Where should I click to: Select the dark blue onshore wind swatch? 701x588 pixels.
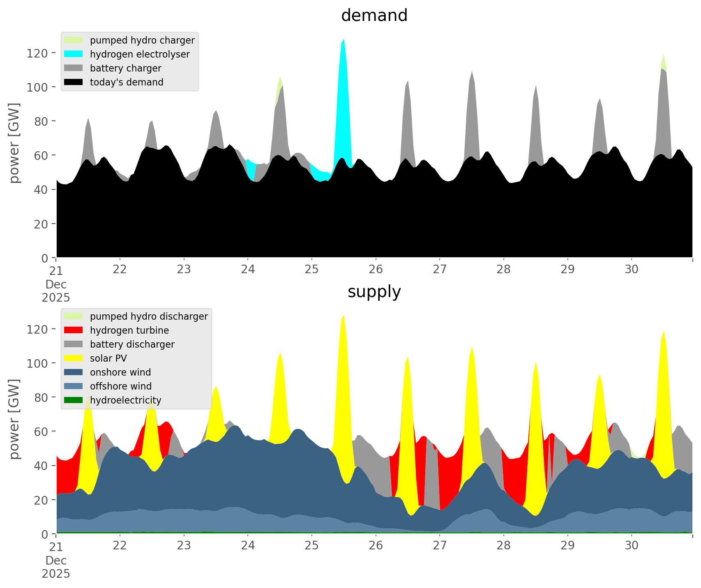(x=74, y=372)
